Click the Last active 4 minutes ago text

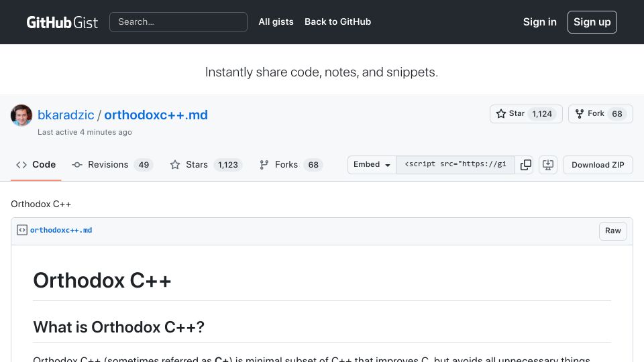click(x=85, y=132)
